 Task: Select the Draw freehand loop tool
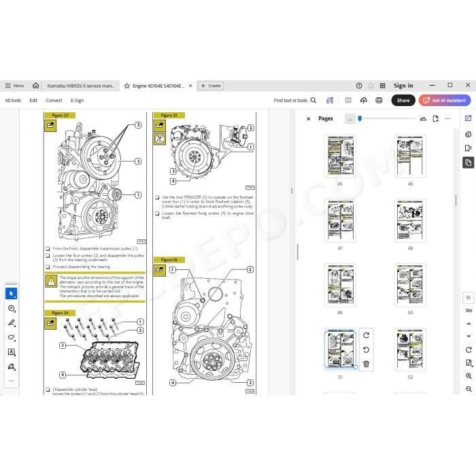12,337
